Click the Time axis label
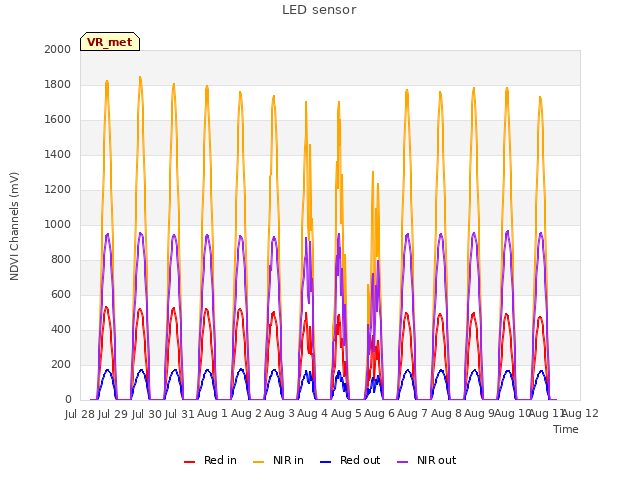The width and height of the screenshot is (640, 480). [566, 429]
